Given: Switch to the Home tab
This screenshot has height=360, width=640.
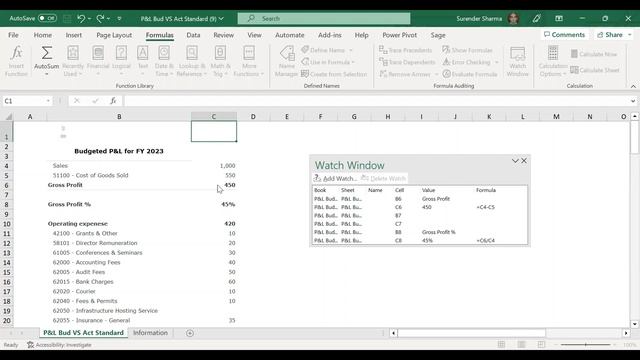Looking at the screenshot, I should pyautogui.click(x=42, y=35).
